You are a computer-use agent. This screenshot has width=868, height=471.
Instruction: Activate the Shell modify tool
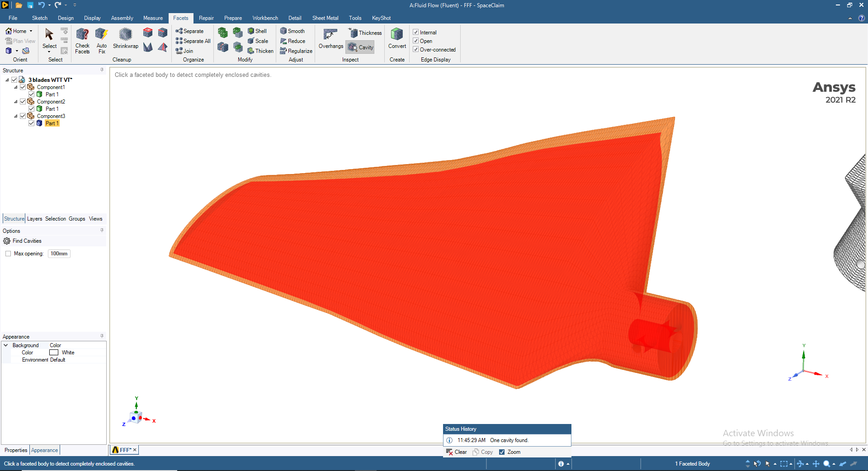257,31
